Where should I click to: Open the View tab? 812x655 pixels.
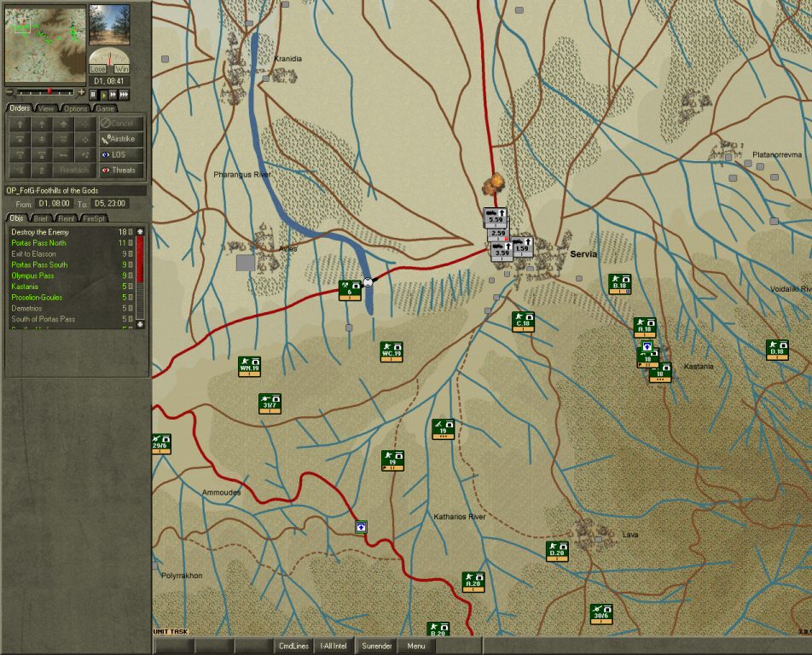[45, 108]
